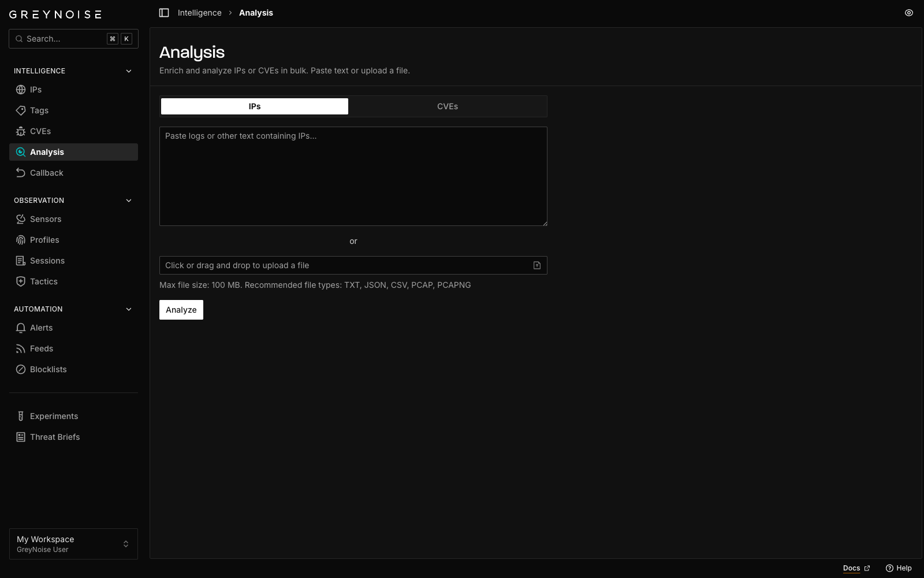Switch to the IPs tab
924x578 pixels.
tap(255, 106)
